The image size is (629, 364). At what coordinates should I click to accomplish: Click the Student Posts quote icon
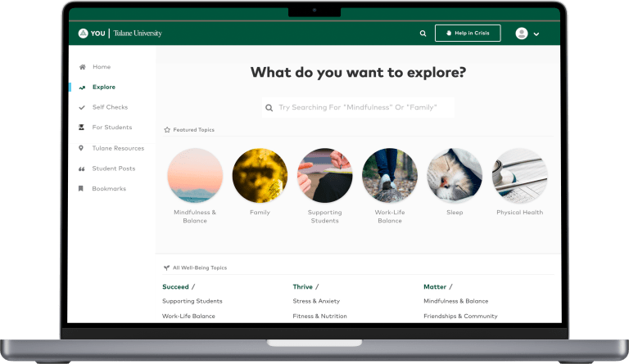click(x=81, y=169)
